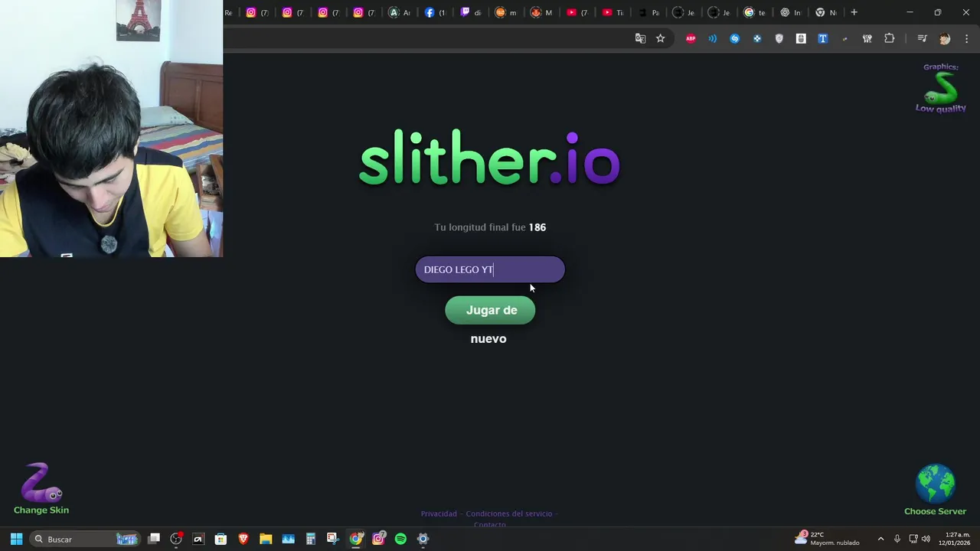Switch to the Twitch tab

(471, 12)
